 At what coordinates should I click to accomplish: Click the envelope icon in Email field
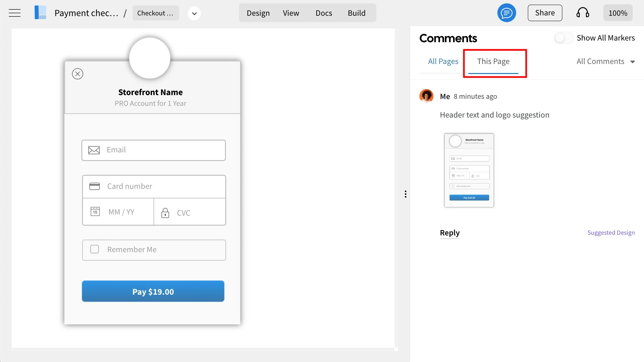pyautogui.click(x=94, y=150)
